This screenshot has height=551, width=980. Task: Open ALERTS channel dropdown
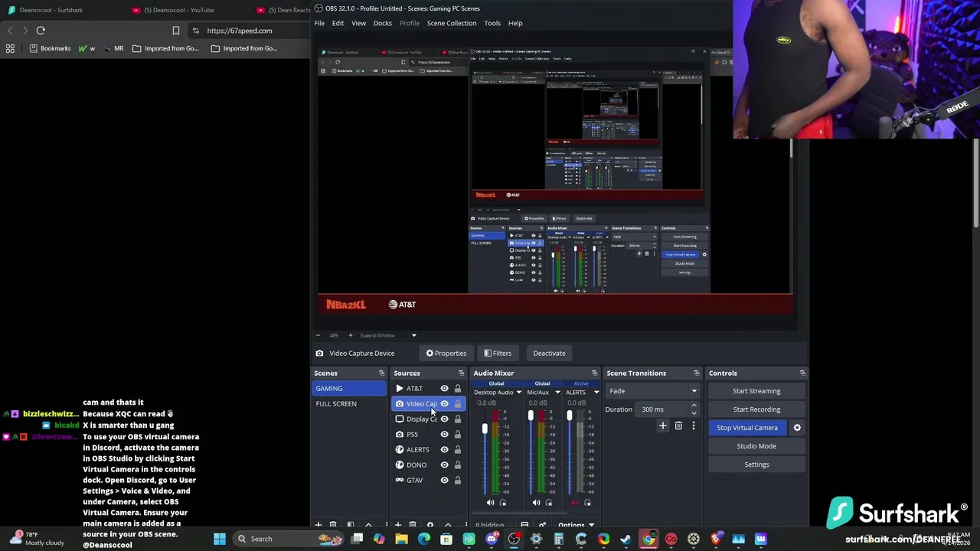(596, 393)
